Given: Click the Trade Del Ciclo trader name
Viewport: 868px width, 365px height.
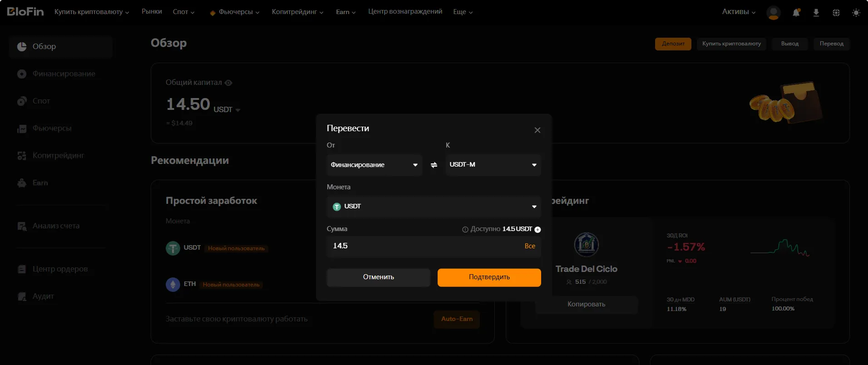Looking at the screenshot, I should click(x=587, y=269).
